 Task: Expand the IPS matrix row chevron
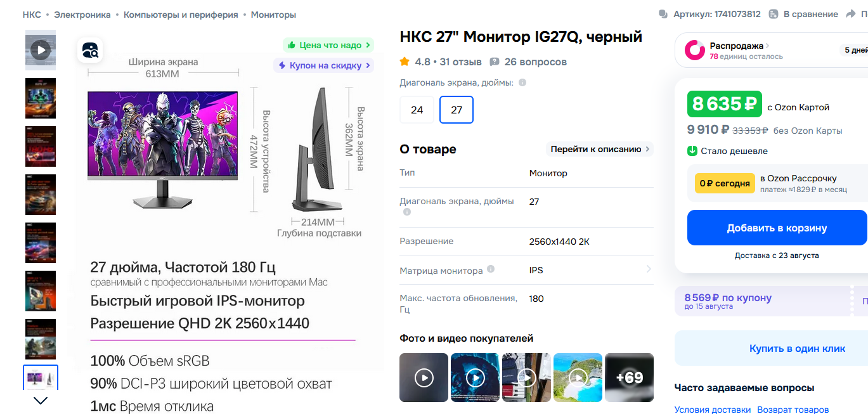click(649, 269)
